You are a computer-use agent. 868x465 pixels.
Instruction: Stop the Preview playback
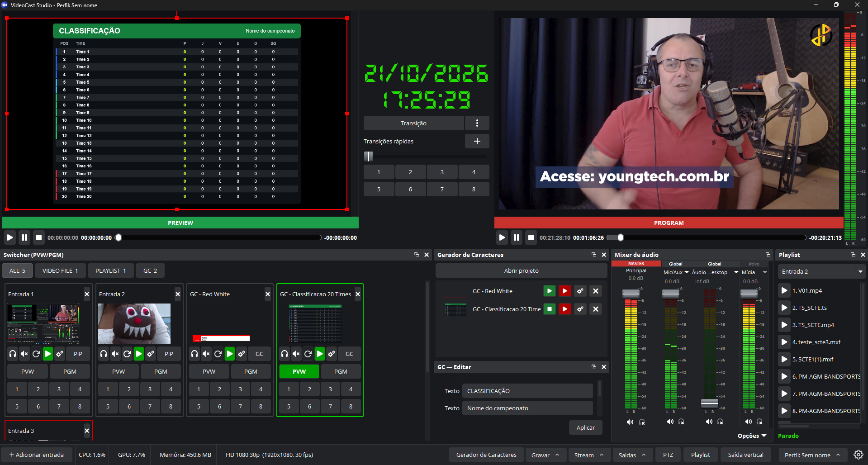tap(39, 237)
